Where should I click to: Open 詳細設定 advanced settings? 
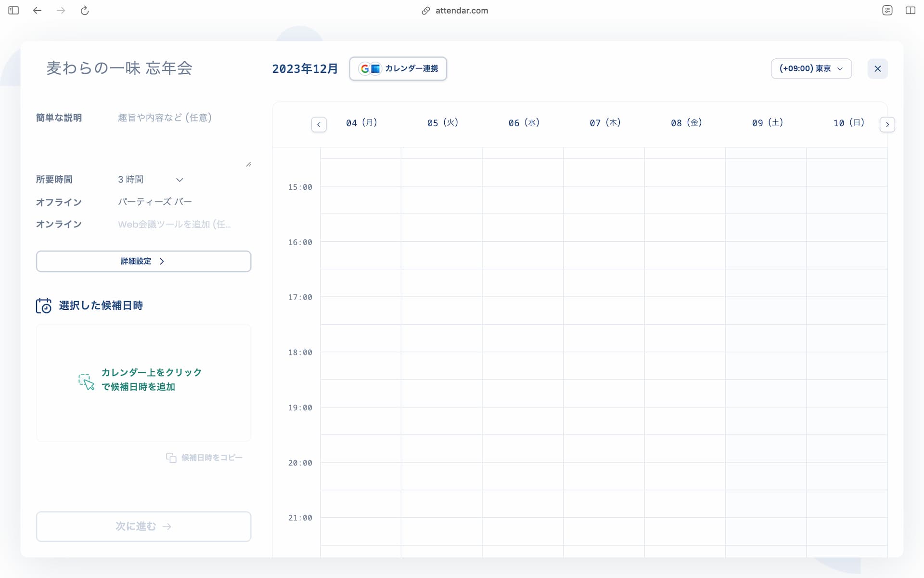[x=143, y=261]
